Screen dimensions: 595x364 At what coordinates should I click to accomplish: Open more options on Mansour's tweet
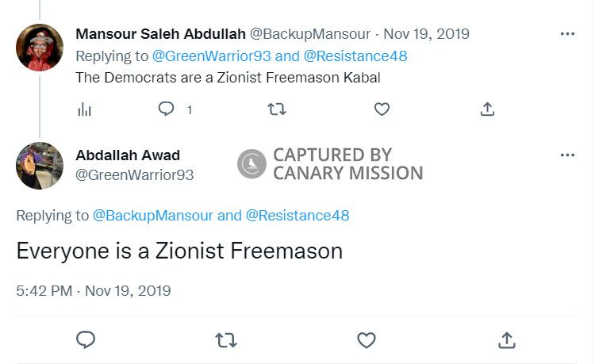567,34
